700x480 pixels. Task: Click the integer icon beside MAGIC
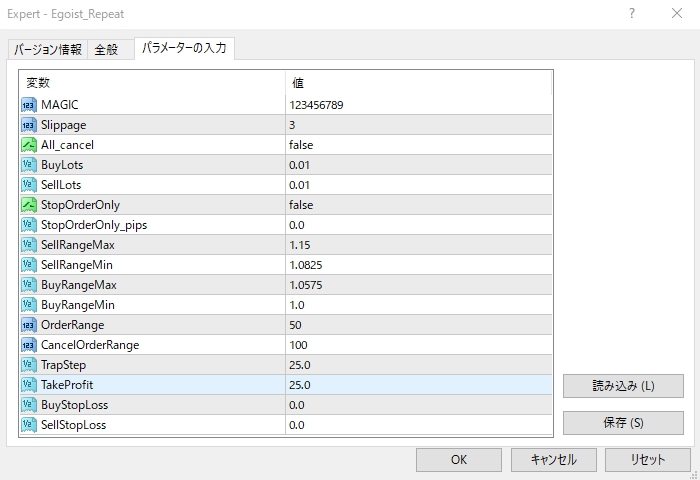point(28,105)
